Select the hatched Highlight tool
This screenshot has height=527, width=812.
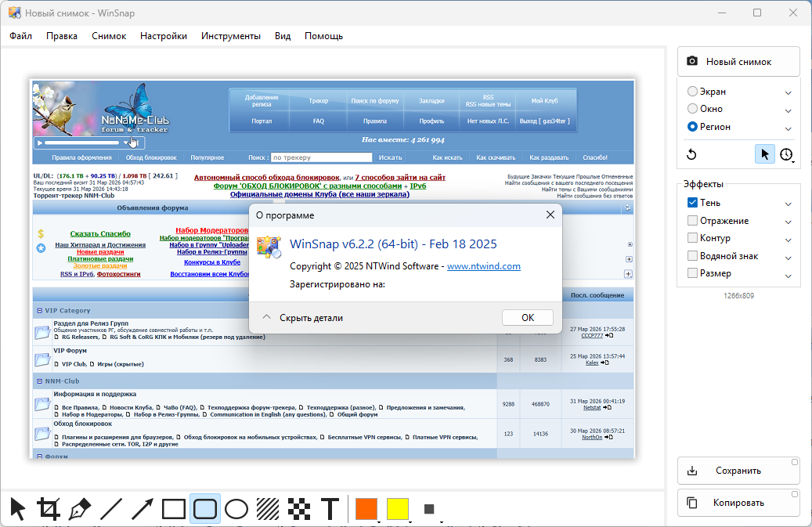(x=268, y=510)
